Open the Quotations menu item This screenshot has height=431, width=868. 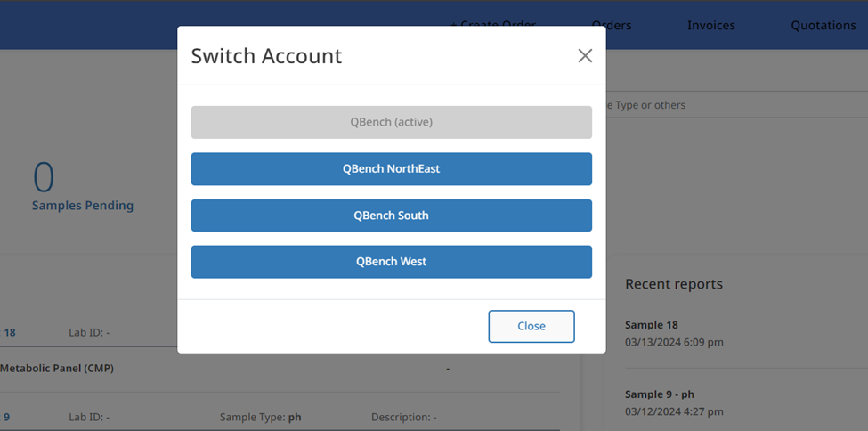pyautogui.click(x=823, y=25)
